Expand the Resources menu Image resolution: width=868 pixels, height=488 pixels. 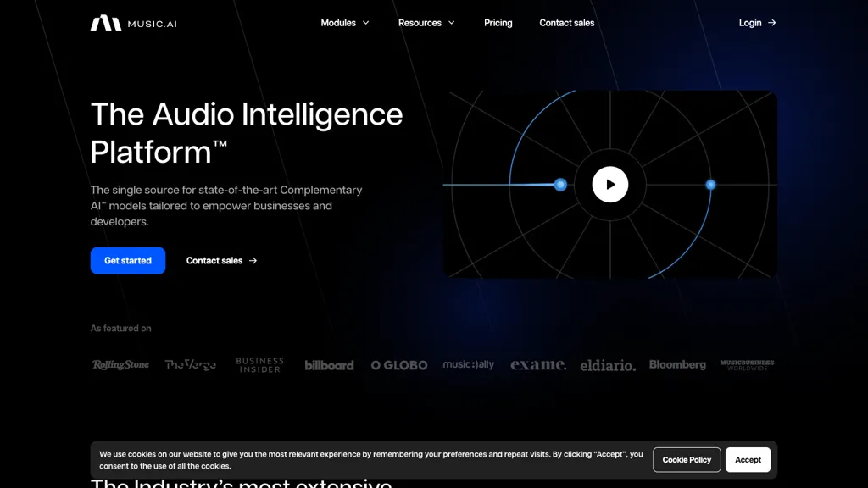pyautogui.click(x=420, y=23)
